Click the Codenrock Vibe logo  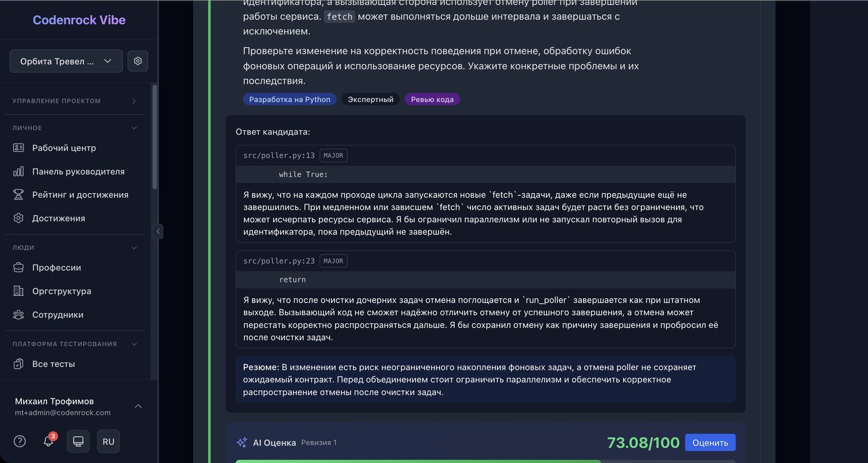[79, 20]
